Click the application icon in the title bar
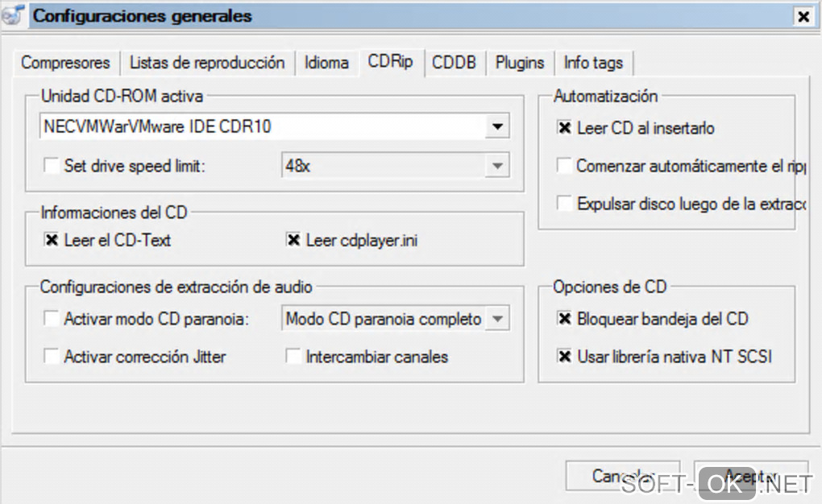This screenshot has height=504, width=822. click(x=11, y=15)
